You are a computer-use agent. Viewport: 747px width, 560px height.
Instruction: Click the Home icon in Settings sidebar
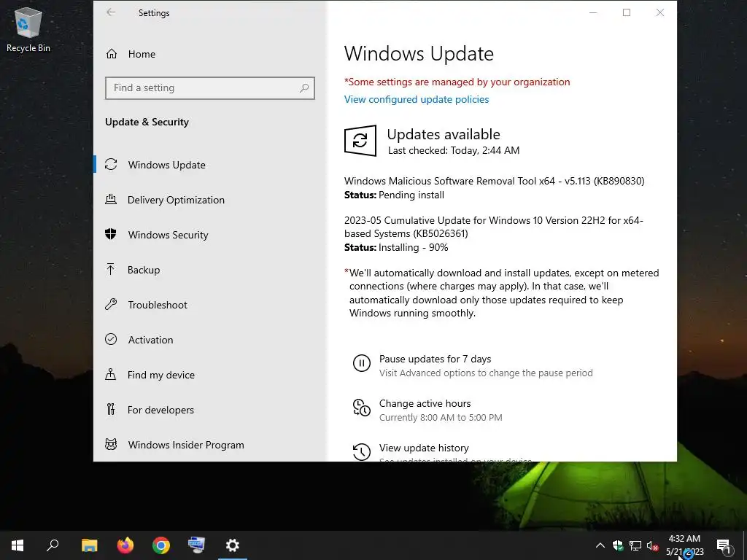pos(112,54)
